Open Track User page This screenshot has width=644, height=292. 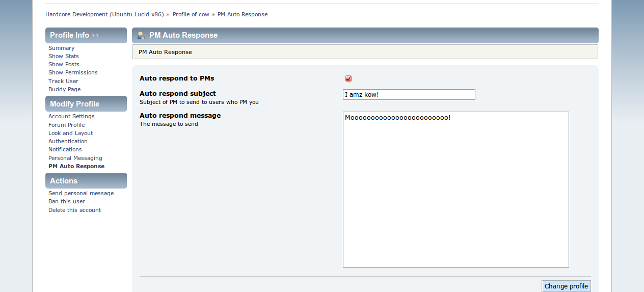click(63, 81)
